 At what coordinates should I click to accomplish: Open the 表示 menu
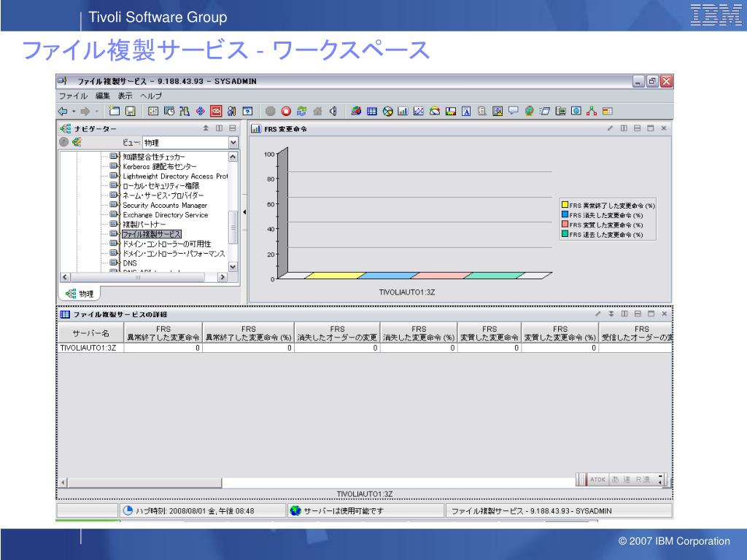[x=125, y=96]
